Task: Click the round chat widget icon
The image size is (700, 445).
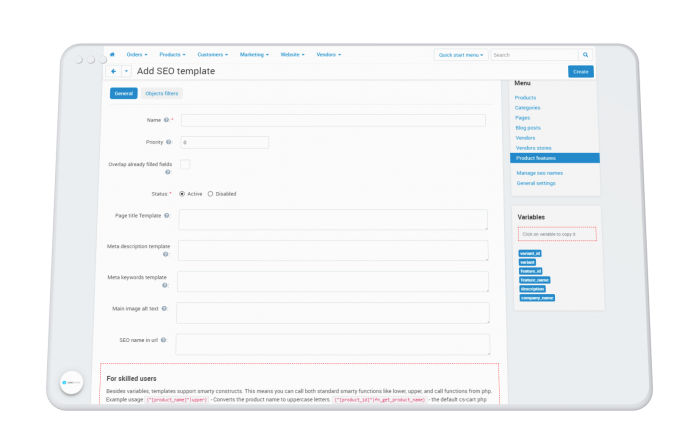Action: 71,383
